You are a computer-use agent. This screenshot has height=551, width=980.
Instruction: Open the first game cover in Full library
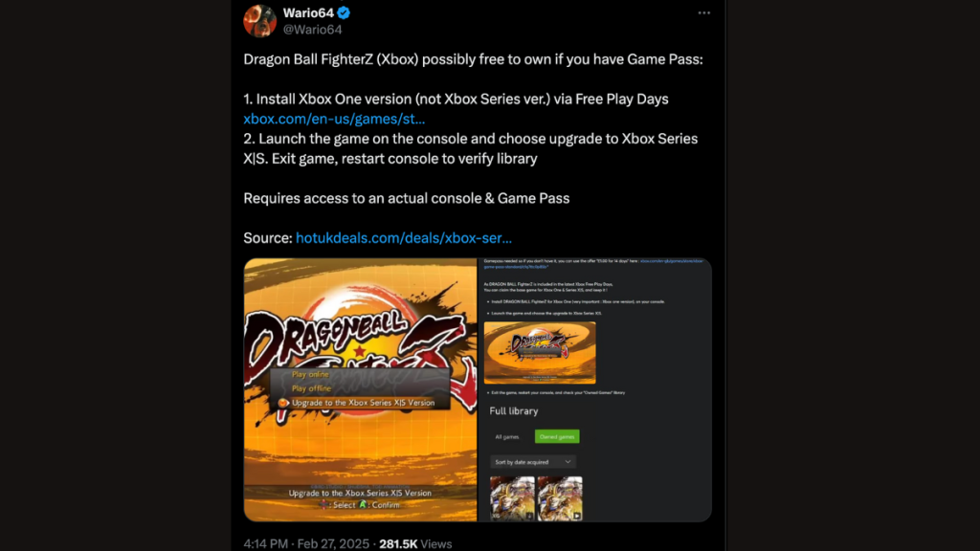[512, 498]
